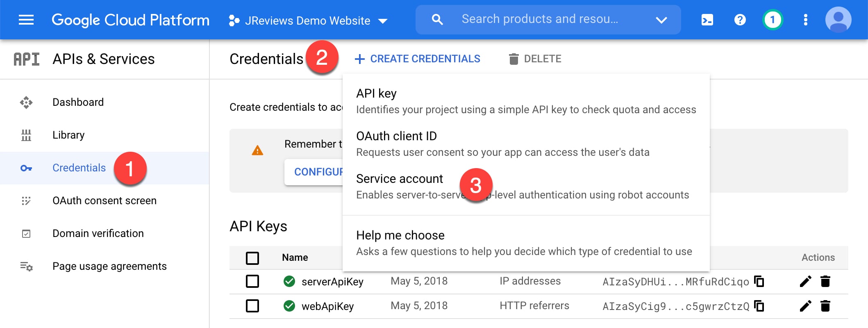Delete the webApiKey with trash icon
This screenshot has height=328, width=868.
tap(825, 306)
